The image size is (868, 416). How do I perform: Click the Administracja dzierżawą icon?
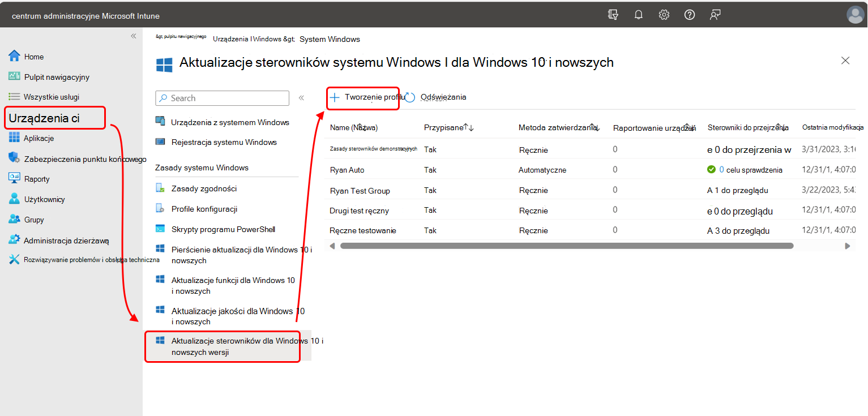point(14,240)
